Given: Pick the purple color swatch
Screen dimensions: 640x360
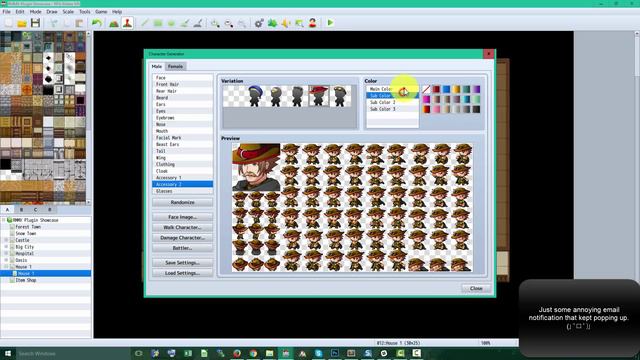Looking at the screenshot, I should [x=476, y=89].
